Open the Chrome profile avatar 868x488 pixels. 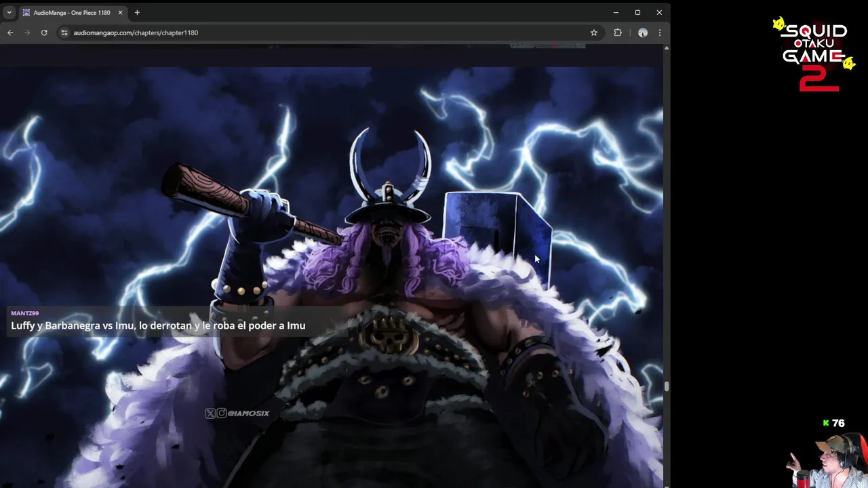point(643,33)
